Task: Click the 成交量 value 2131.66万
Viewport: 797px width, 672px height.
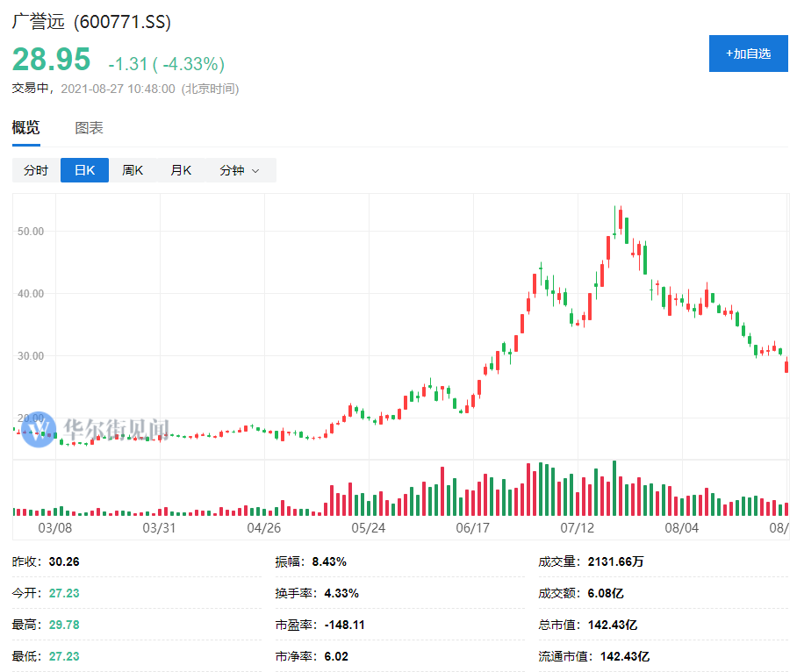Action: point(616,561)
